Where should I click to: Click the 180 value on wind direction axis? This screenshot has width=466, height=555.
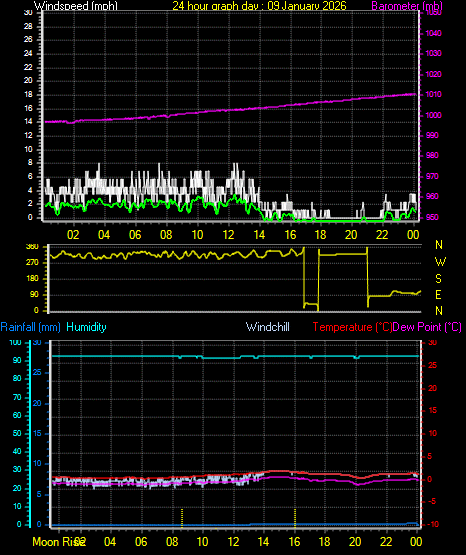tap(33, 279)
